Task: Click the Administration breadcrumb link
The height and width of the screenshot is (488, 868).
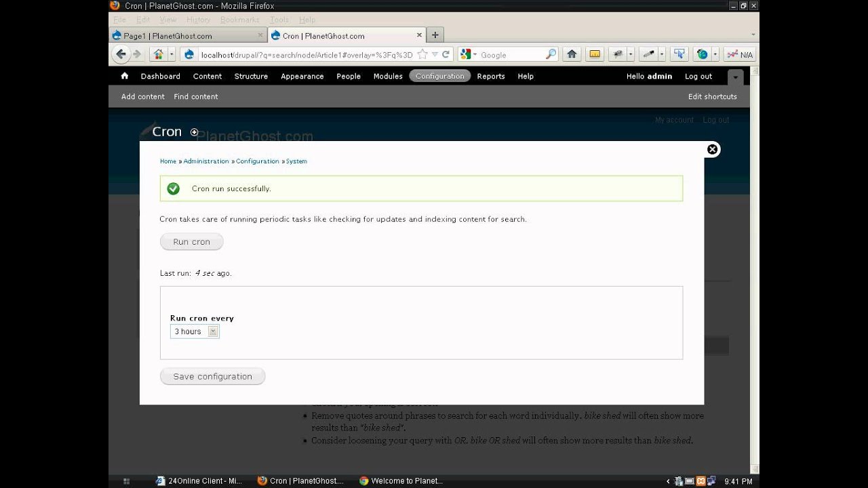Action: pos(206,161)
